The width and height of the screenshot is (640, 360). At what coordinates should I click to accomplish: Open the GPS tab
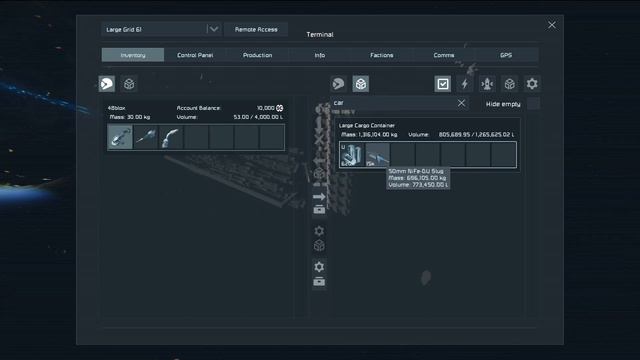click(506, 55)
